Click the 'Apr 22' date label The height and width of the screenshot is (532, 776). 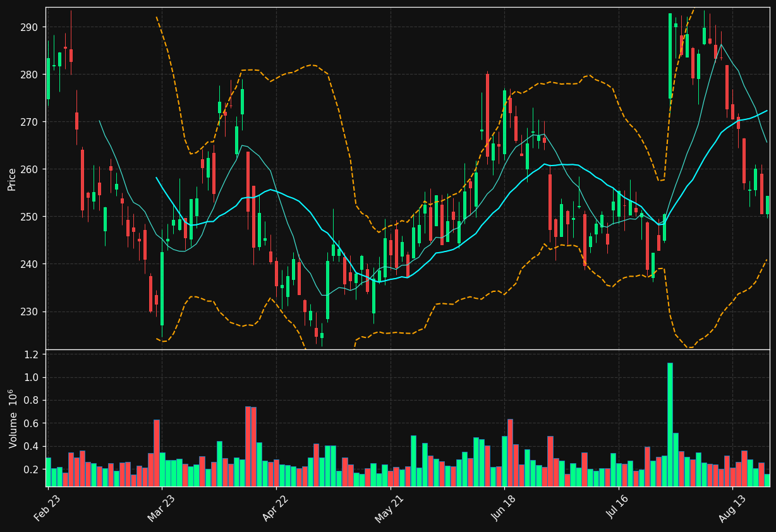click(x=275, y=509)
